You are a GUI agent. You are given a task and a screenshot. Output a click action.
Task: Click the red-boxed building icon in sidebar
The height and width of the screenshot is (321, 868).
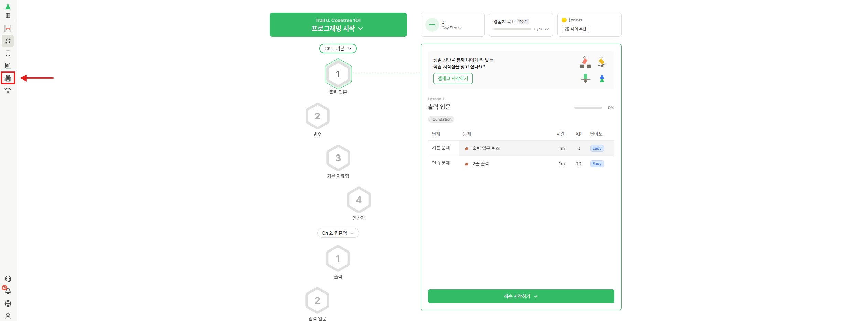point(8,78)
